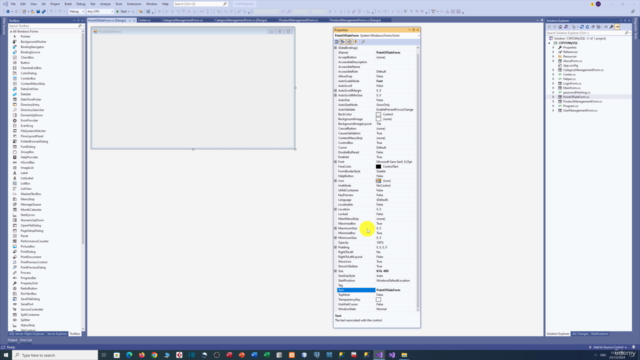Pick the RichTextBox control in Toolbox
The height and width of the screenshot is (360, 640).
(29, 294)
